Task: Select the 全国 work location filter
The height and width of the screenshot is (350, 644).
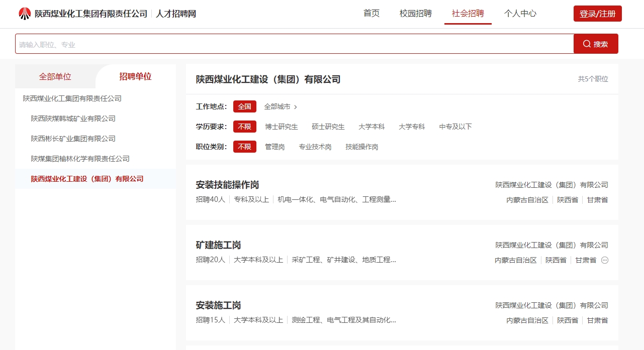Action: tap(245, 106)
